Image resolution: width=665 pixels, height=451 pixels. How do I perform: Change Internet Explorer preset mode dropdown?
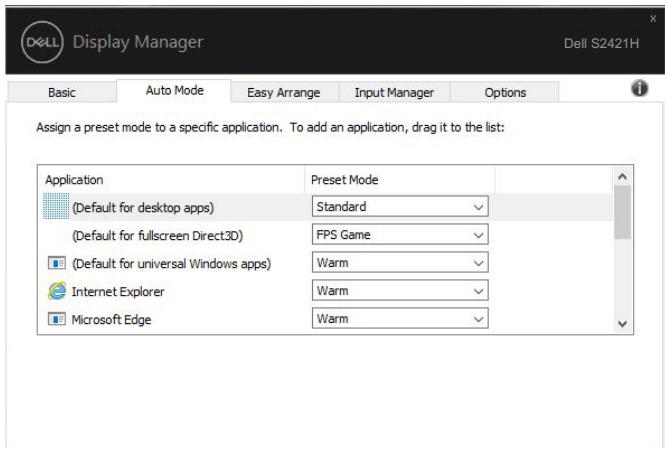[400, 291]
